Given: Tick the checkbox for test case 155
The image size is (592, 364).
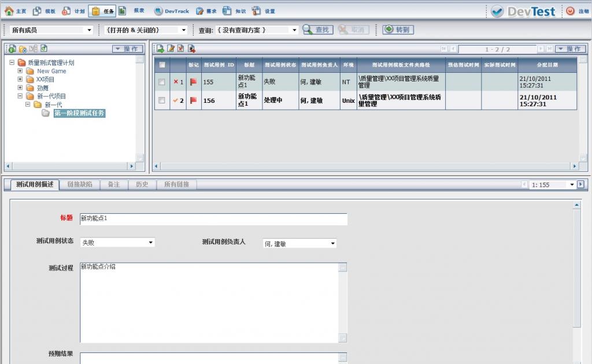Looking at the screenshot, I should pos(162,82).
